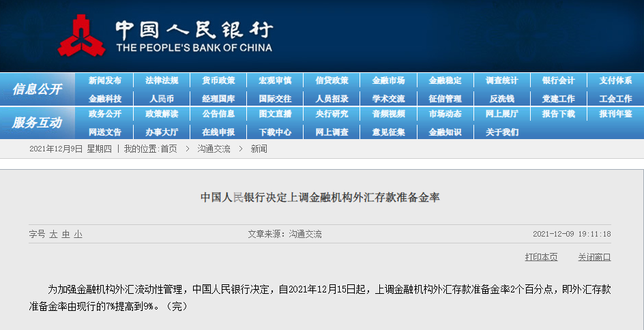The width and height of the screenshot is (644, 330).
Task: Open 下载中心 menu item
Action: 275,132
